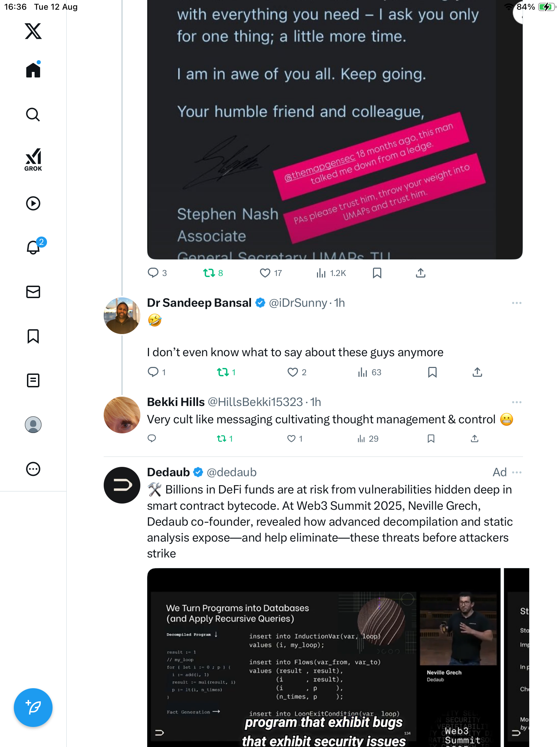Open Direct Messages envelope icon

pos(33,292)
